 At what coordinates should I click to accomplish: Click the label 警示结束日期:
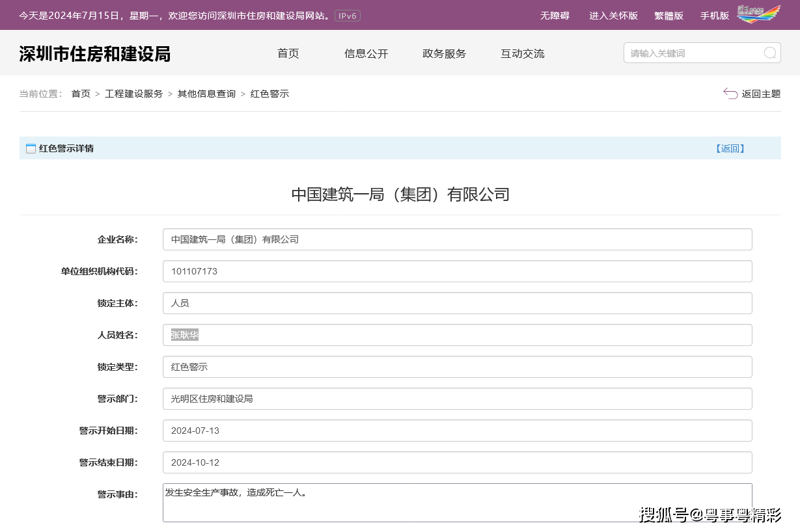[109, 462]
